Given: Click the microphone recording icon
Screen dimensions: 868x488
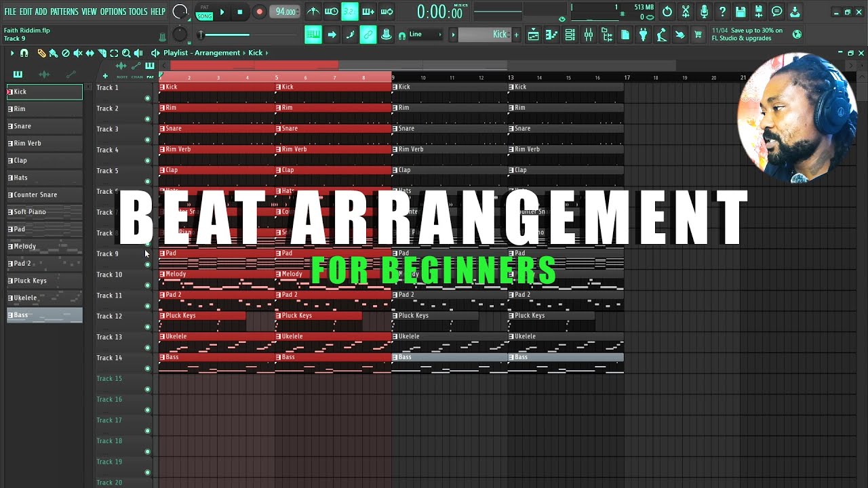Looking at the screenshot, I should pyautogui.click(x=704, y=12).
